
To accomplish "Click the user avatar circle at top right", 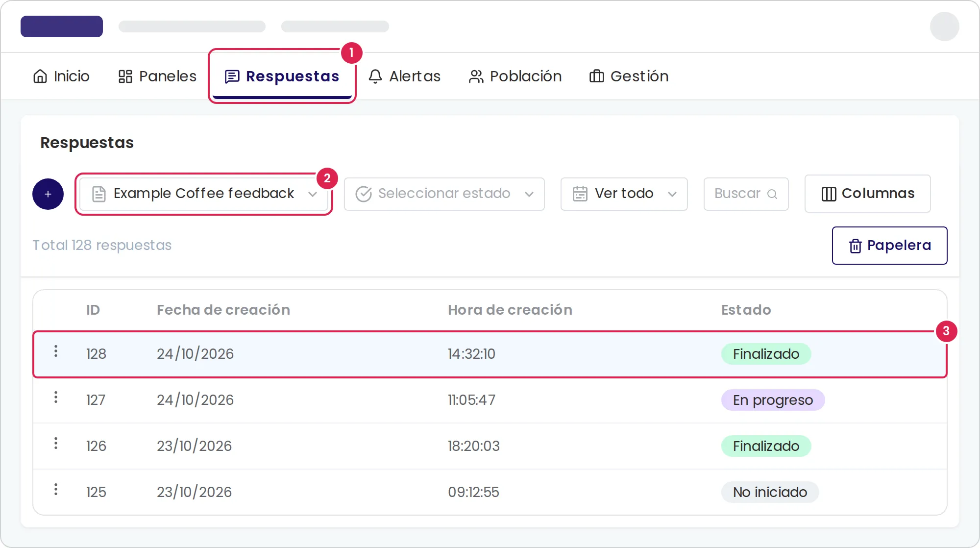I will pos(945,26).
